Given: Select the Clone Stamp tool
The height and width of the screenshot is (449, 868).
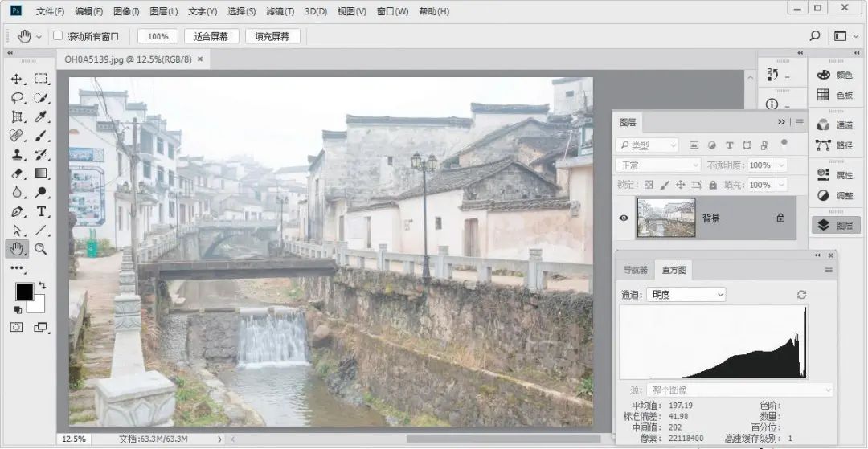Looking at the screenshot, I should [17, 155].
